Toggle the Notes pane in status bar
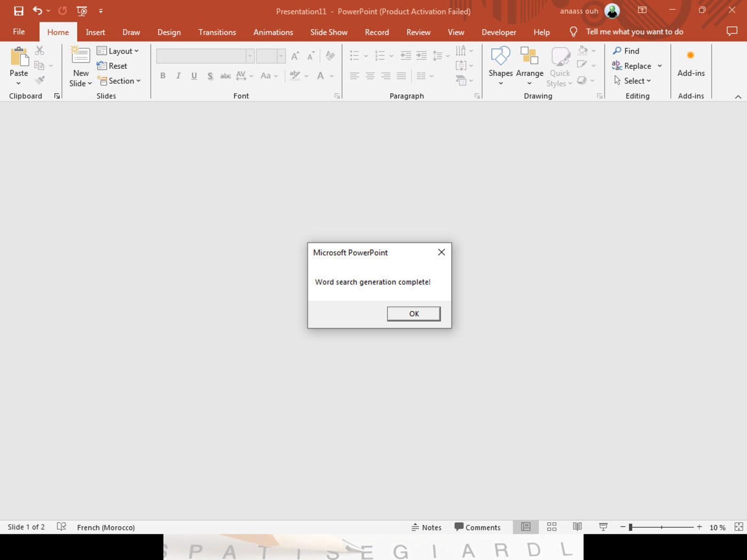The width and height of the screenshot is (747, 560). [x=427, y=527]
